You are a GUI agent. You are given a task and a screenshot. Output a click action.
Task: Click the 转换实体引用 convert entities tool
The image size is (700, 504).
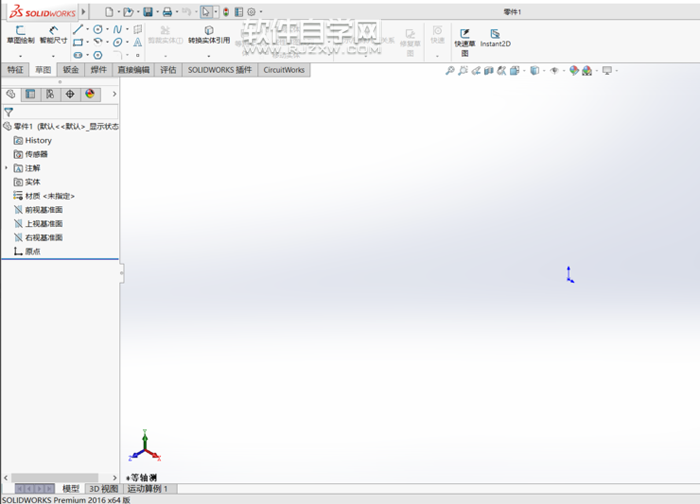pyautogui.click(x=209, y=34)
